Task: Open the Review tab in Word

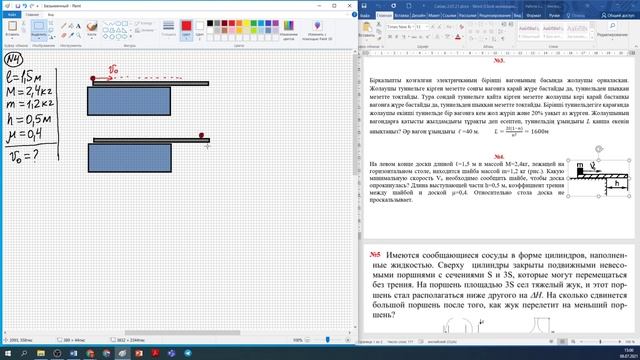Action: pos(495,16)
